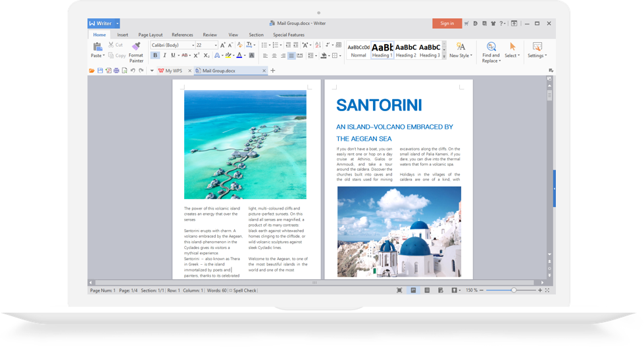Apply superscript formatting
644x347 pixels.
[x=197, y=56]
